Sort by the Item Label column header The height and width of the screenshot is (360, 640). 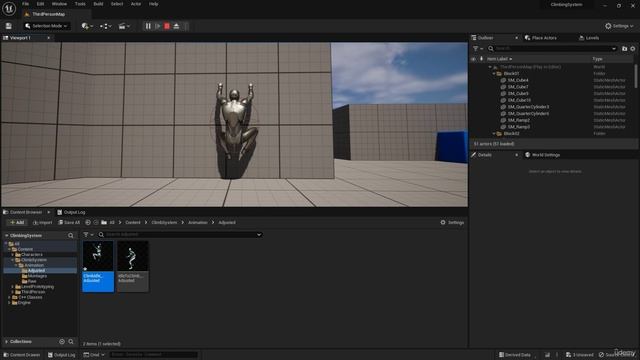pos(499,59)
